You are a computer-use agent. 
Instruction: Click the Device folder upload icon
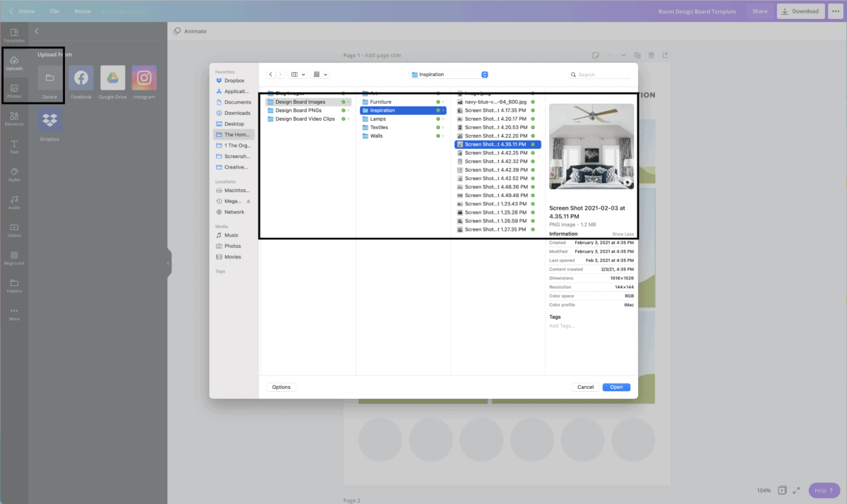49,78
